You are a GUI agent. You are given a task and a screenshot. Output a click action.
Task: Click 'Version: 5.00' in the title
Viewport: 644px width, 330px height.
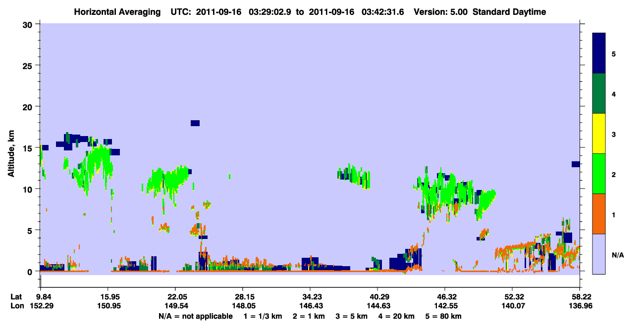(x=440, y=12)
